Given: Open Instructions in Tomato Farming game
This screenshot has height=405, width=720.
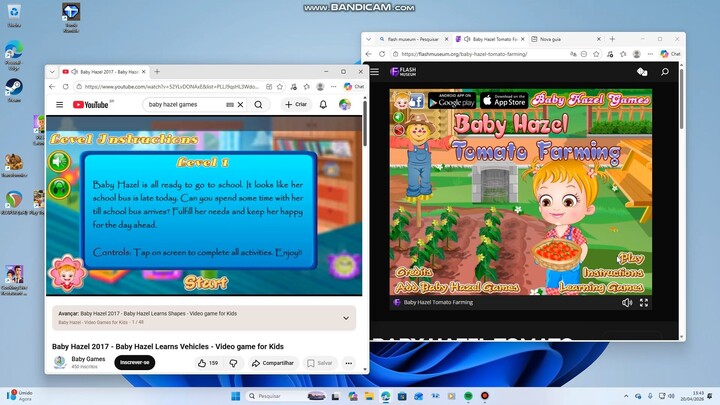Looking at the screenshot, I should (613, 273).
